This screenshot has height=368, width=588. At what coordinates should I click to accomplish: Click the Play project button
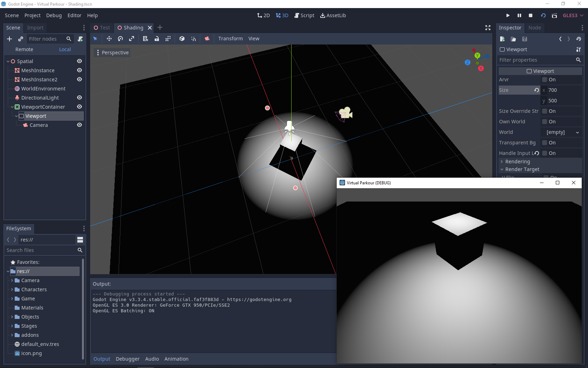click(508, 15)
